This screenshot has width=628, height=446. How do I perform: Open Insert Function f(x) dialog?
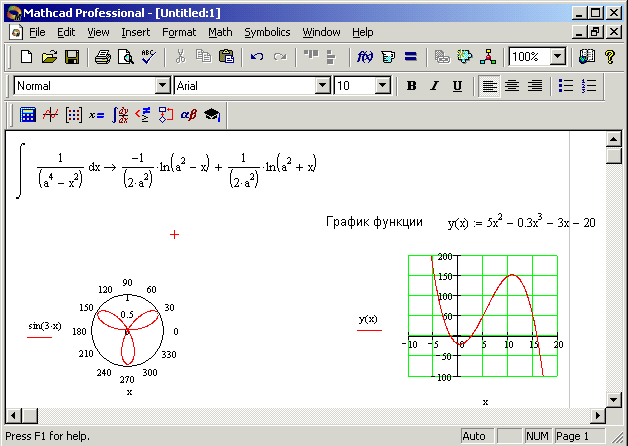tap(365, 57)
